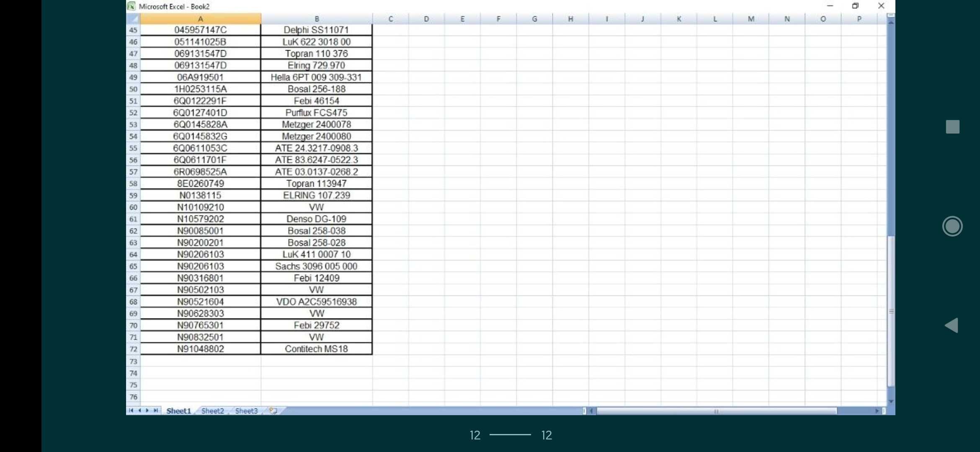This screenshot has width=980, height=452.
Task: Insert a new worksheet tab icon
Action: click(x=273, y=411)
